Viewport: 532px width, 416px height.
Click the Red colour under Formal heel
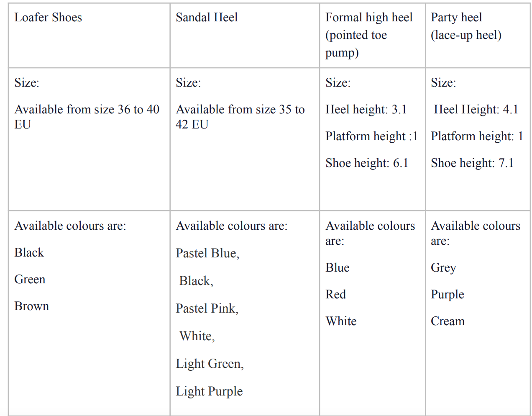click(336, 295)
